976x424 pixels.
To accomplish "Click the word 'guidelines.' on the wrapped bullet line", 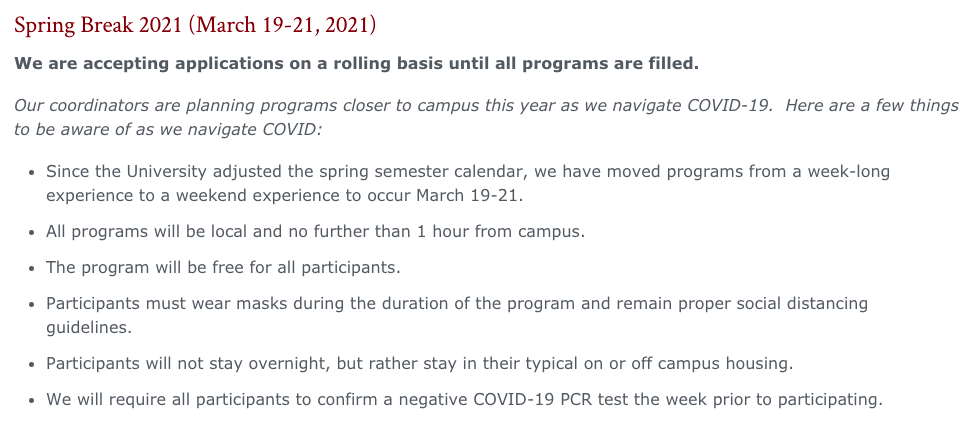I will tap(89, 327).
